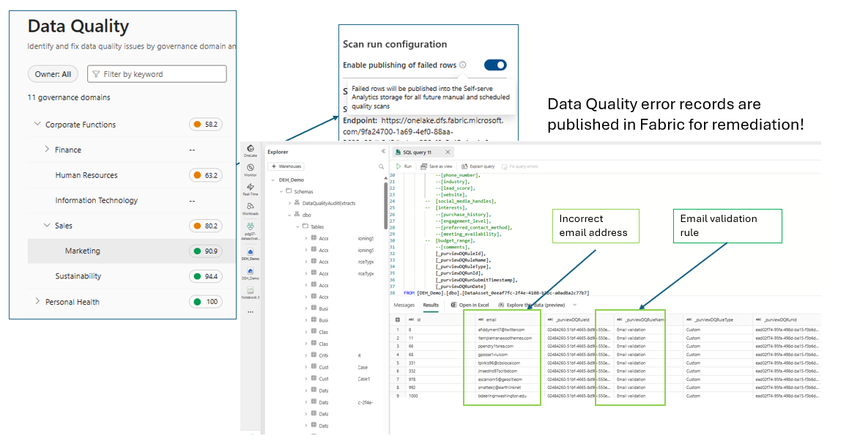Viewport: 860px width, 447px height.
Task: Open results in Excel
Action: [x=470, y=305]
